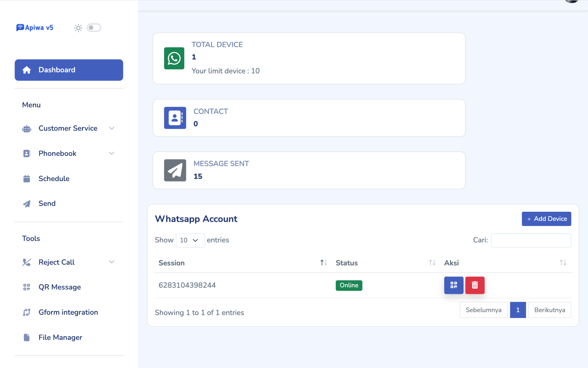Click Berikutnya pagination button
Image resolution: width=588 pixels, height=368 pixels.
pyautogui.click(x=549, y=310)
